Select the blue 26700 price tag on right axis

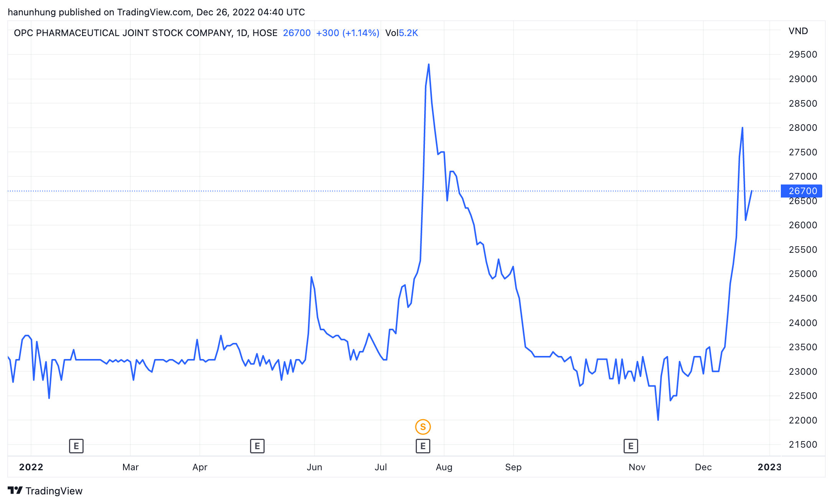click(x=802, y=191)
